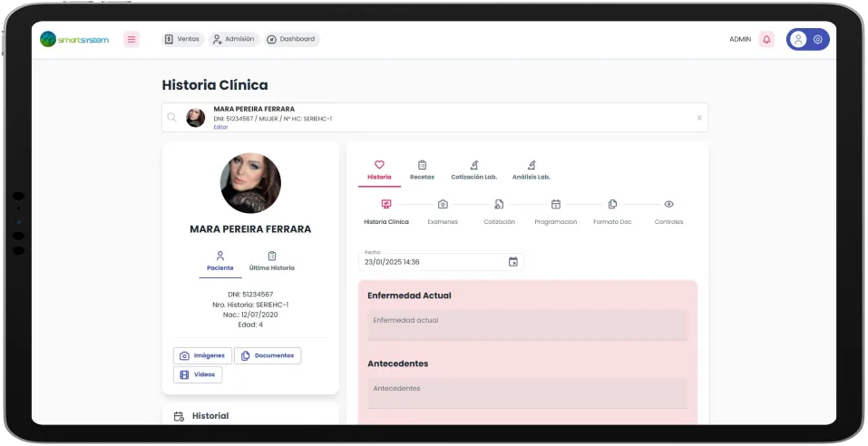Open calendar picker in Fecha field
The image size is (868, 446).
tap(513, 262)
